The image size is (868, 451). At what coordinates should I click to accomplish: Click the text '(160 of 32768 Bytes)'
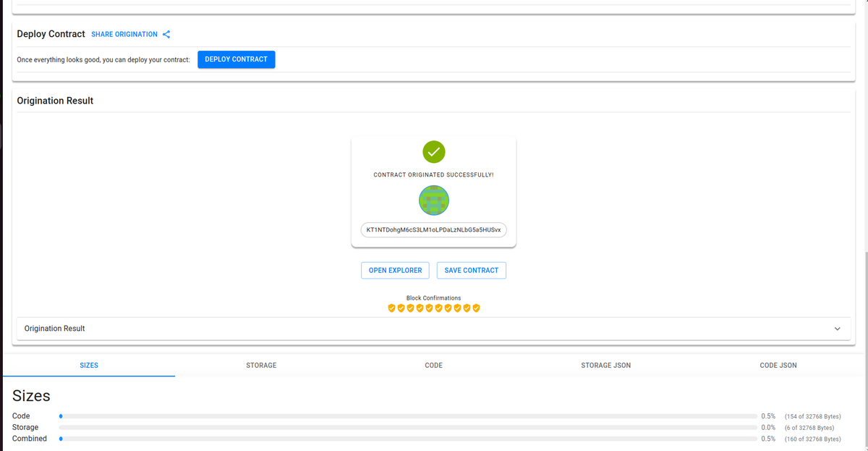click(x=812, y=439)
